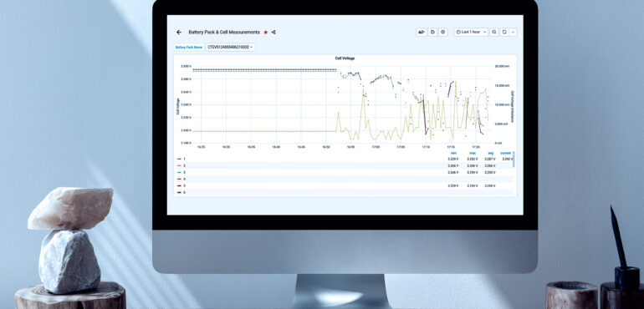This screenshot has width=644, height=309.
Task: Open color picker for series 3 light blue swatch
Action: coord(179,172)
